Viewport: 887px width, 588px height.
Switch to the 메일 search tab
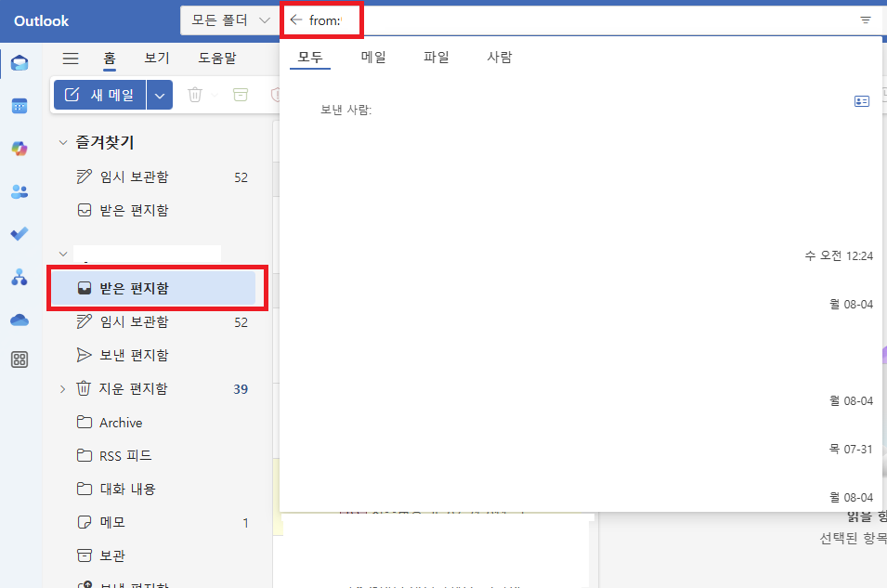point(373,57)
